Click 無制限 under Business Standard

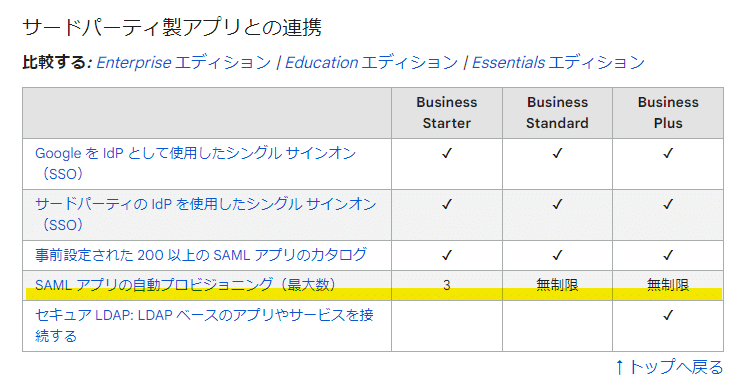pos(557,285)
